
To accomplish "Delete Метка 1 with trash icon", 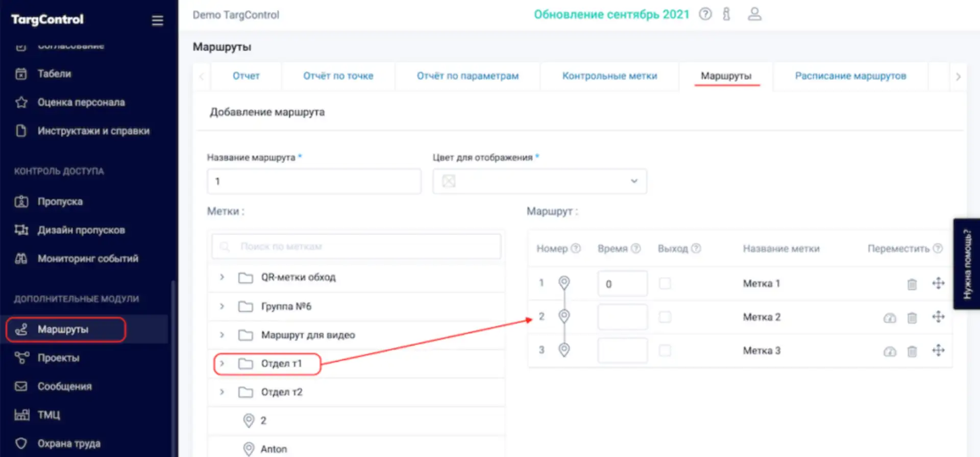I will coord(912,284).
